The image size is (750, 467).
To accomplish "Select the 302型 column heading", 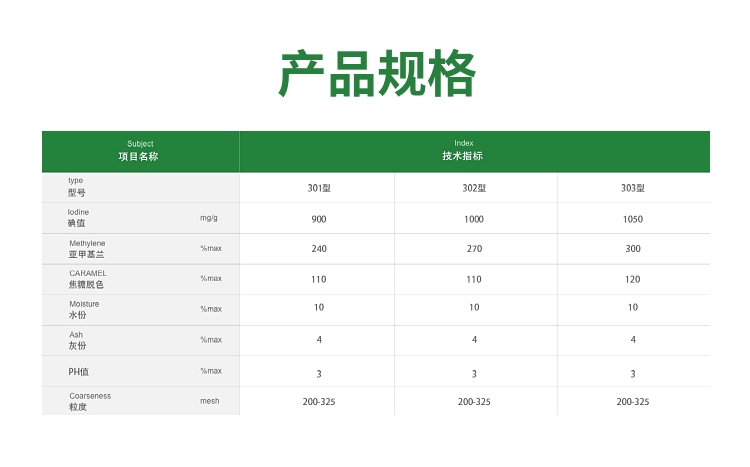I will [x=474, y=188].
